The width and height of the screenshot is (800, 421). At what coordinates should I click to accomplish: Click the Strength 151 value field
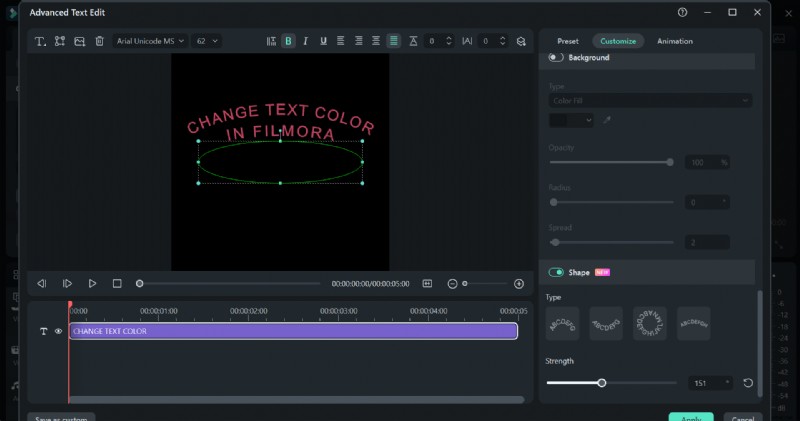710,383
